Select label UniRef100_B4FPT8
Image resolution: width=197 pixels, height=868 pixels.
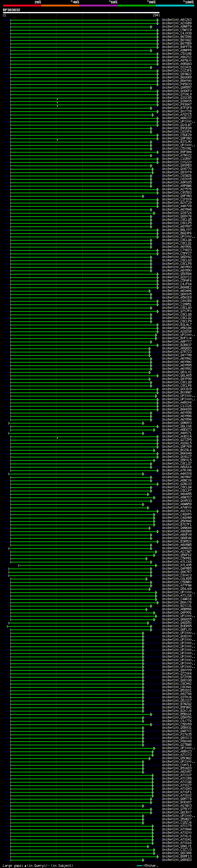click(177, 47)
